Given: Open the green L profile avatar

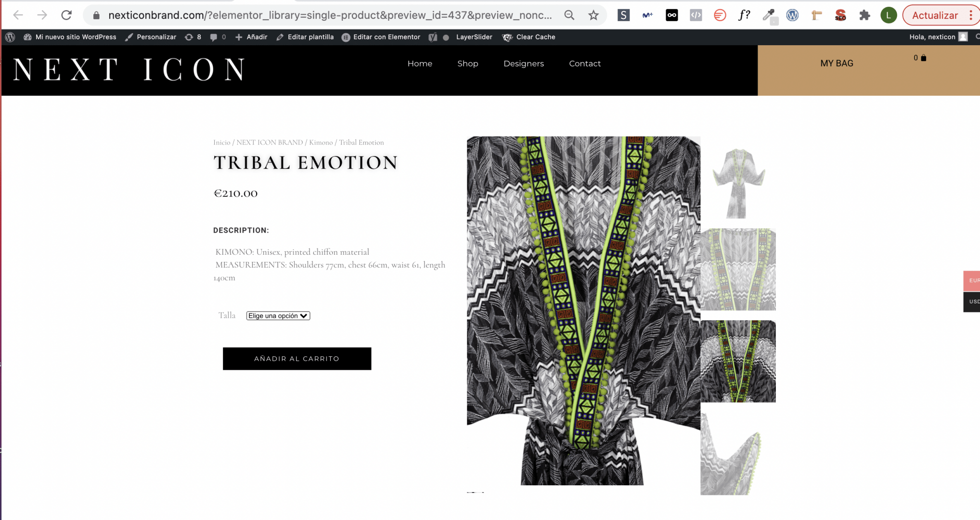Looking at the screenshot, I should pos(889,15).
